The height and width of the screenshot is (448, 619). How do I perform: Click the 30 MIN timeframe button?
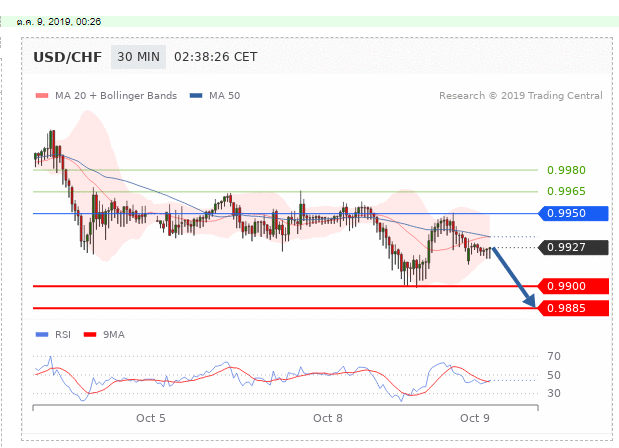pyautogui.click(x=138, y=57)
